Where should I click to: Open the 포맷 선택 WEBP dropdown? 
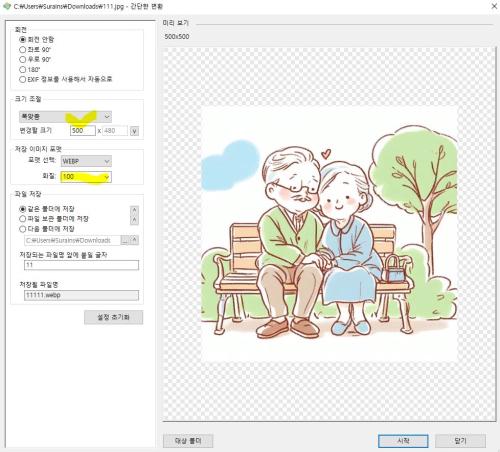(86, 161)
